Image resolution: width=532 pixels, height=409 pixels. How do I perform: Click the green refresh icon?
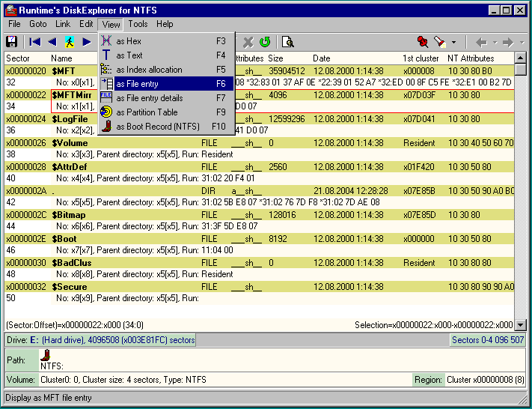pyautogui.click(x=265, y=42)
